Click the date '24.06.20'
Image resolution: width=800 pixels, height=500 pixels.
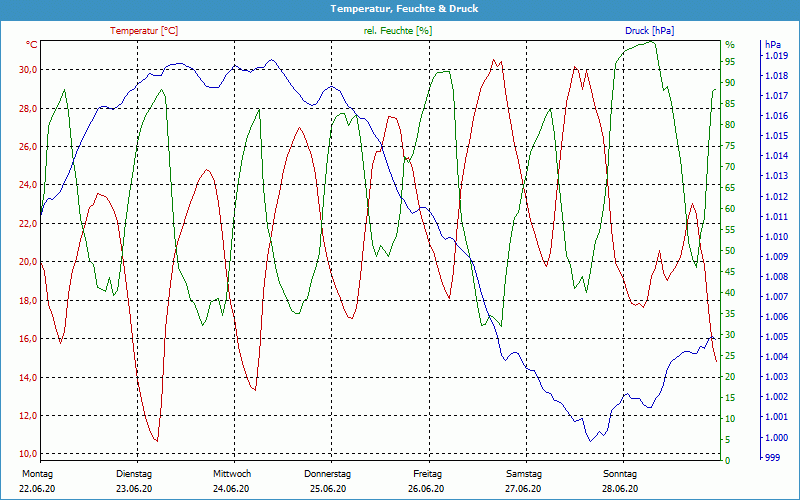(231, 489)
